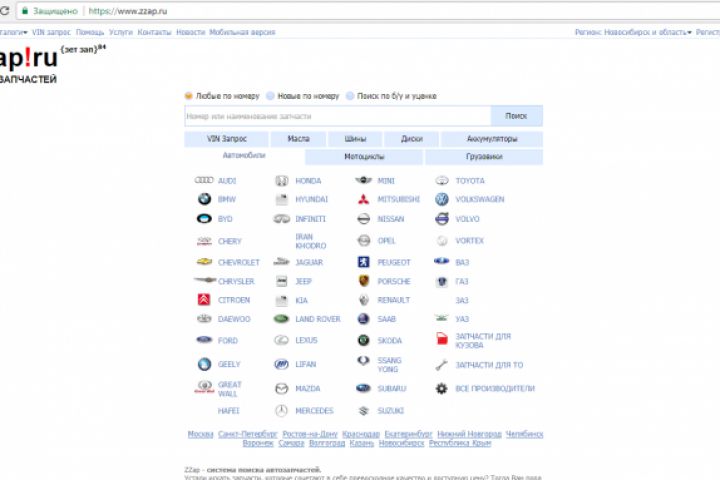Open Услуги menu item

121,32
